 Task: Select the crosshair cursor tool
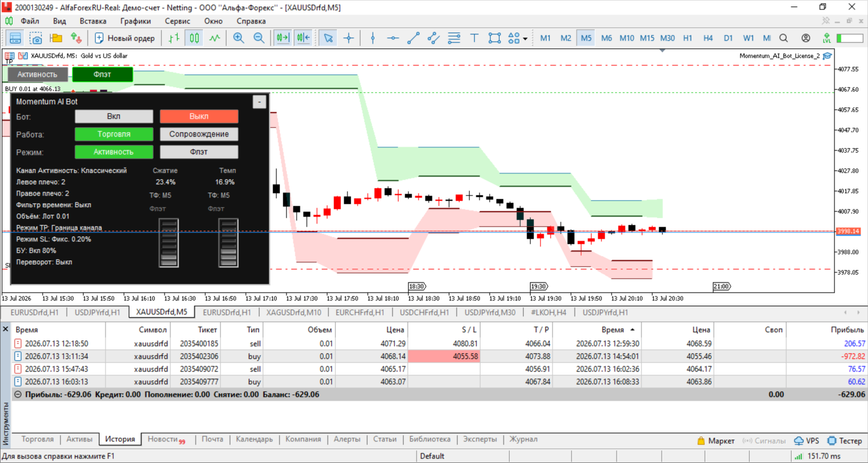click(349, 38)
